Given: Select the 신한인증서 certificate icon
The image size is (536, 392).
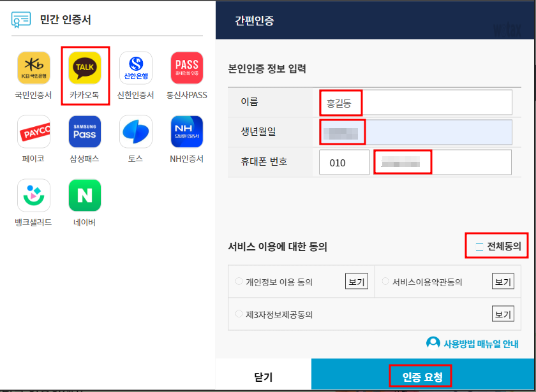Looking at the screenshot, I should [x=136, y=68].
